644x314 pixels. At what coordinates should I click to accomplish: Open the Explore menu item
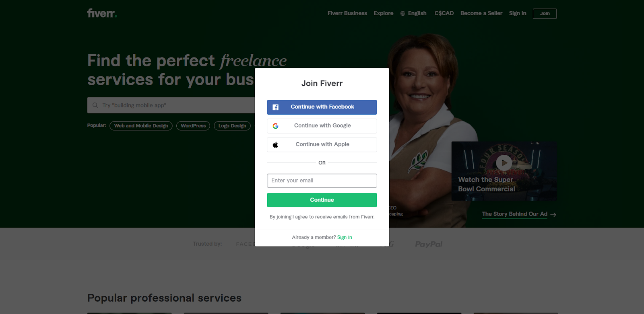(x=384, y=13)
